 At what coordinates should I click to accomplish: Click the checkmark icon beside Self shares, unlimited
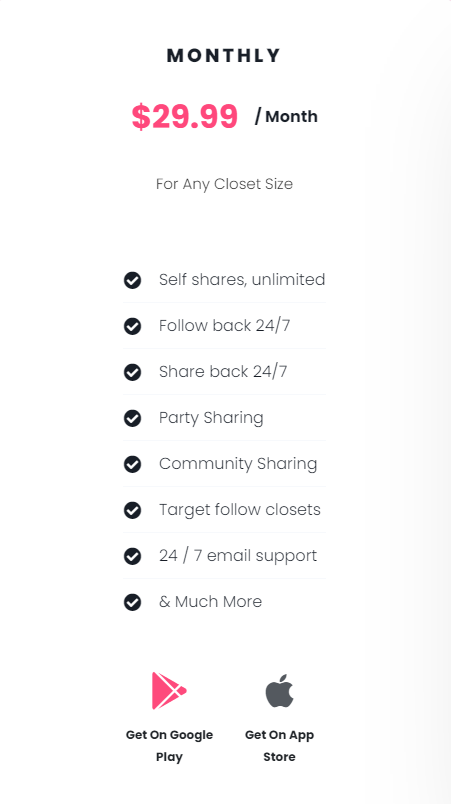pyautogui.click(x=132, y=280)
